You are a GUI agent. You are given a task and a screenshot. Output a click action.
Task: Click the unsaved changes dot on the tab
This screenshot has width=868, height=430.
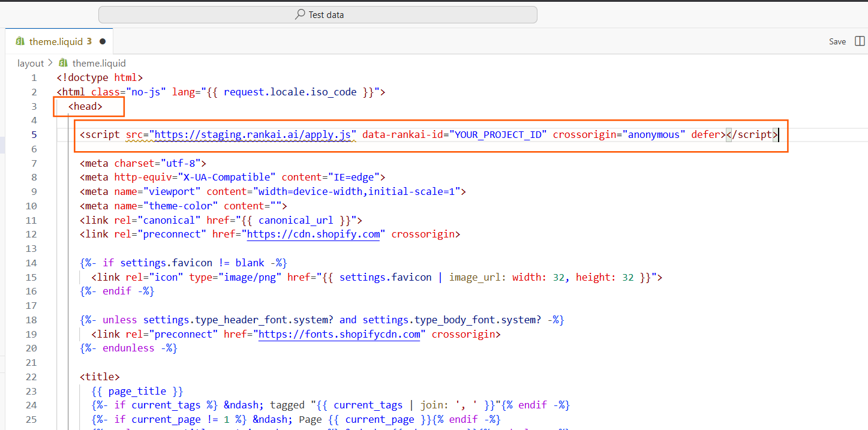(x=103, y=41)
